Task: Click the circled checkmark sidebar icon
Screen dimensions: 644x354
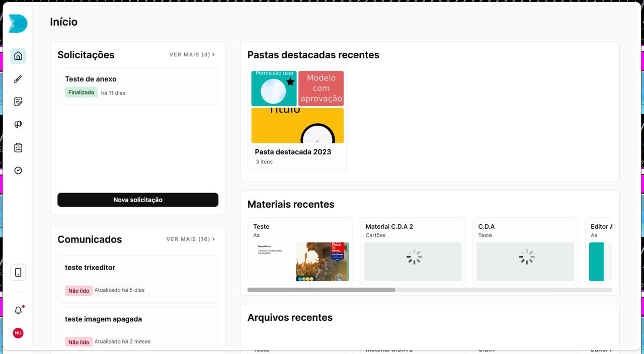Action: tap(18, 170)
